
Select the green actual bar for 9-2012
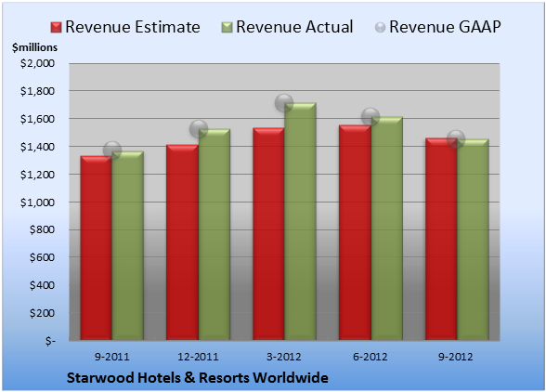coord(473,240)
